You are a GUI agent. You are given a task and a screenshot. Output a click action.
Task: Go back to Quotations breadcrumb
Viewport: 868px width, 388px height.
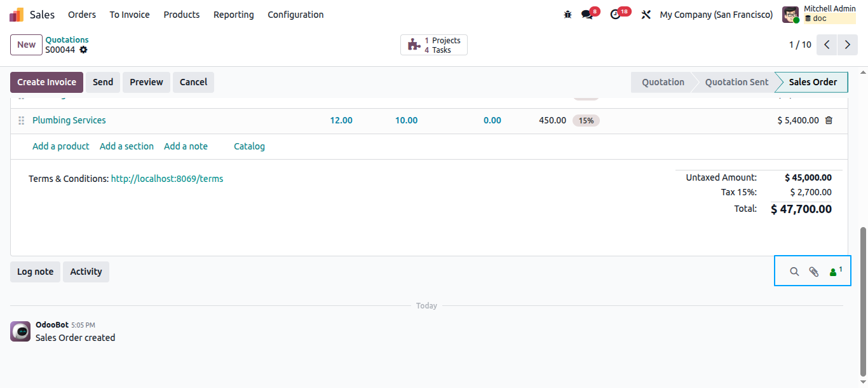point(67,39)
